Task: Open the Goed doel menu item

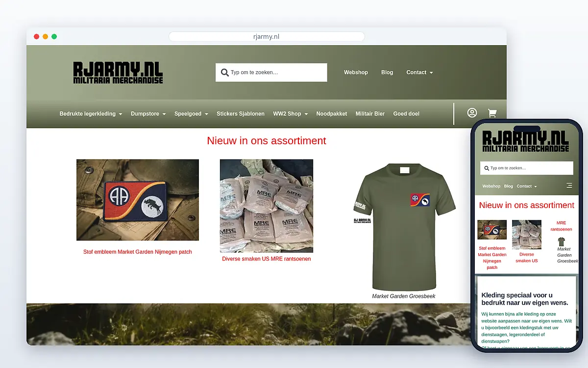Action: [x=406, y=114]
